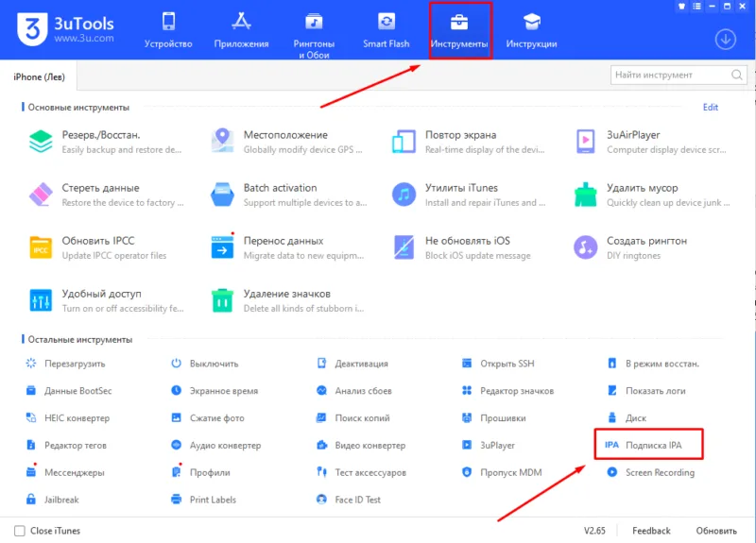
Task: Click the Edit link for main tools
Action: (711, 108)
